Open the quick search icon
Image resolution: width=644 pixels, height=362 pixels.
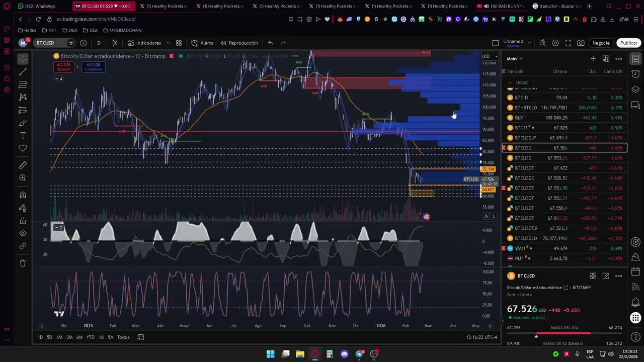click(542, 43)
